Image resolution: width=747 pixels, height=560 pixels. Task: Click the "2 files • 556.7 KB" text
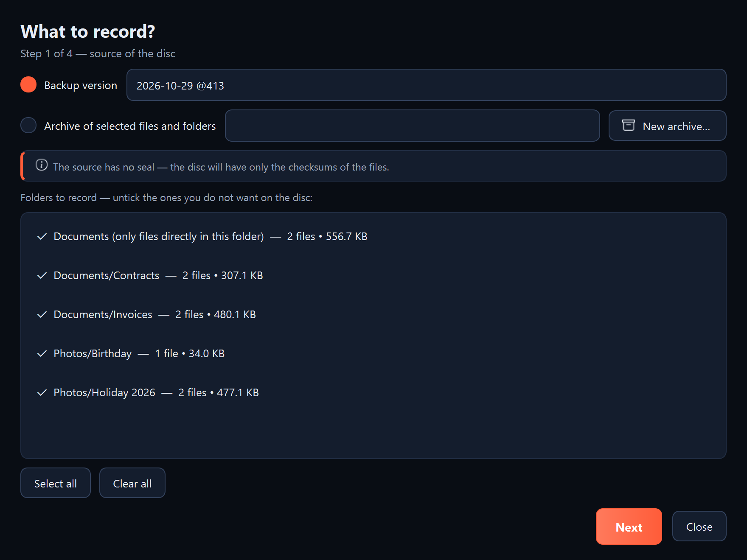pyautogui.click(x=327, y=236)
